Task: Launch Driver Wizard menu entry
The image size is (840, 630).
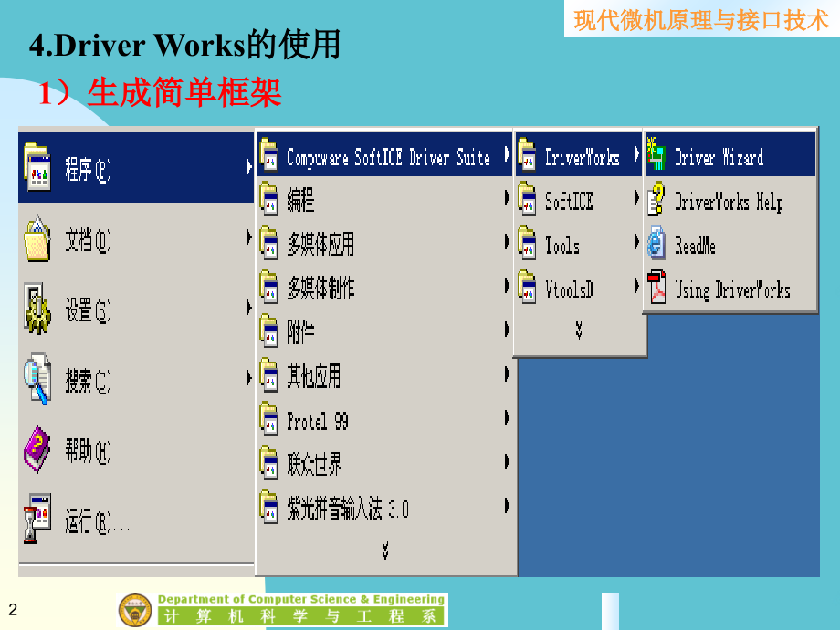Action: pyautogui.click(x=730, y=154)
